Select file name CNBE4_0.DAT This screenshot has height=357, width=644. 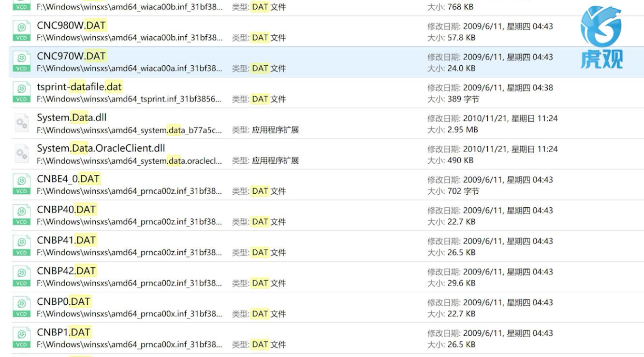[69, 179]
